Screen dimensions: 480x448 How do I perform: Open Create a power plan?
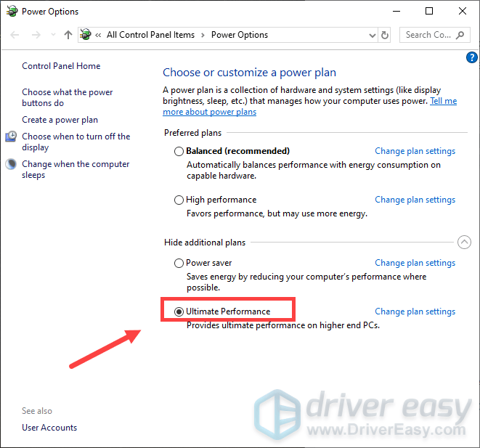(60, 120)
